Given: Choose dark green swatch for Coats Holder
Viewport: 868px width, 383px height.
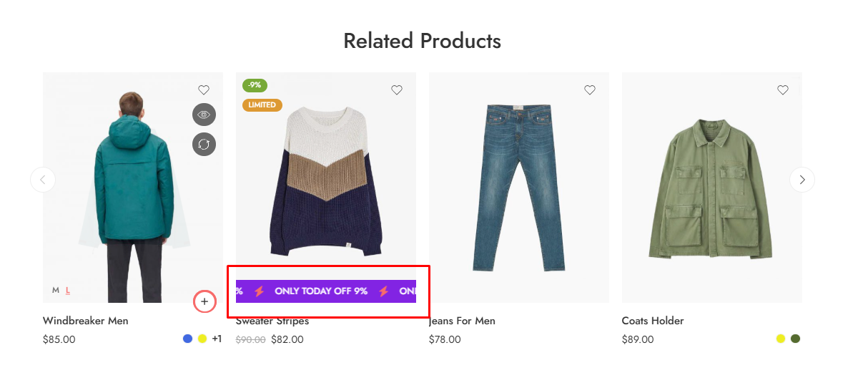Looking at the screenshot, I should (x=795, y=339).
